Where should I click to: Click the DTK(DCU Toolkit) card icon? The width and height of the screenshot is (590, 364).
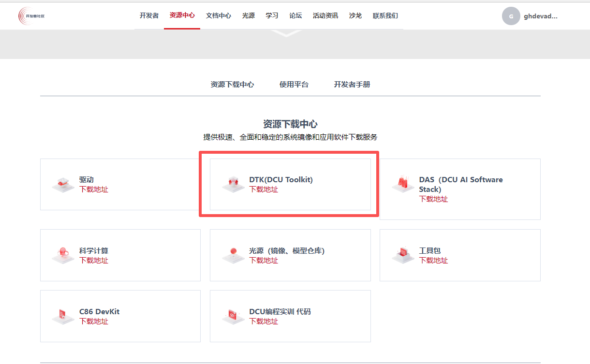[233, 185]
